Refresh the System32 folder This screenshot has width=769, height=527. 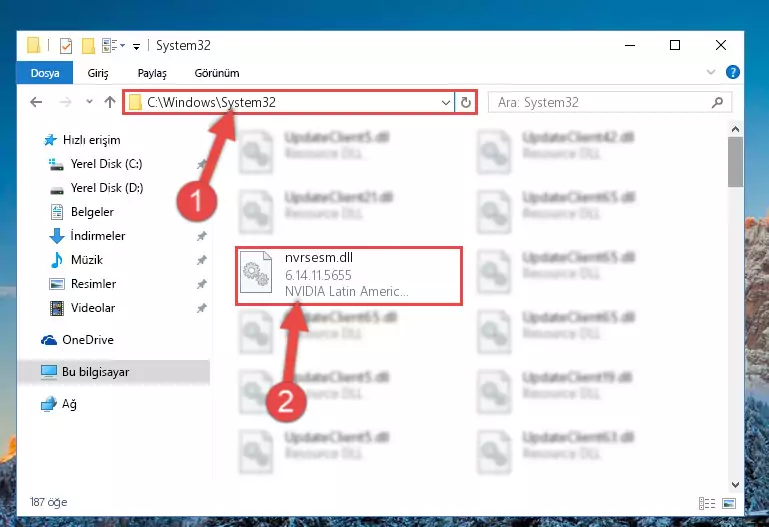click(465, 102)
